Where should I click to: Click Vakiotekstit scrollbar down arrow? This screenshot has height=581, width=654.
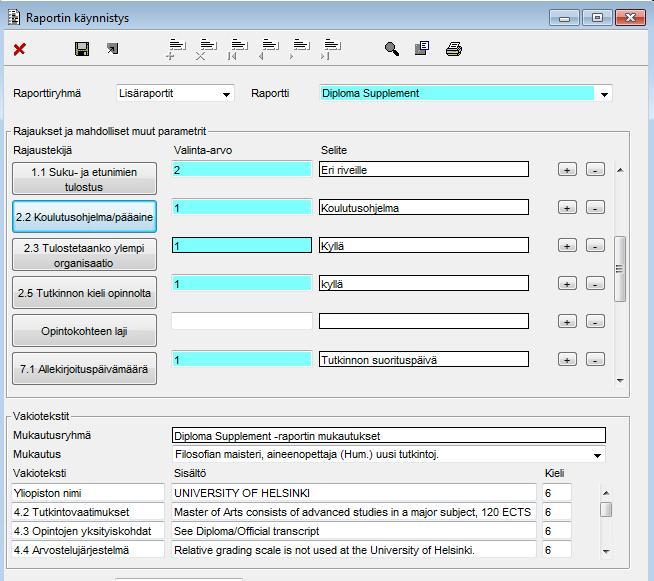pyautogui.click(x=606, y=551)
